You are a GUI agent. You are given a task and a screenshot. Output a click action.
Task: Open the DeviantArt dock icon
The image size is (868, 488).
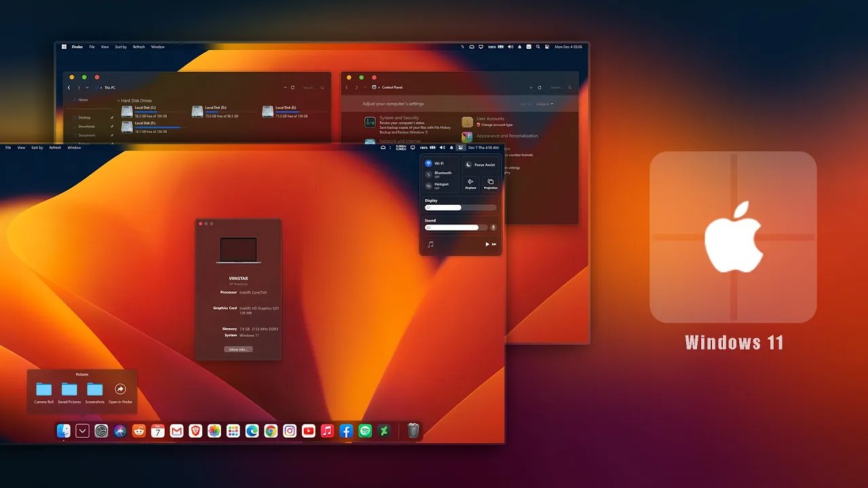(384, 431)
